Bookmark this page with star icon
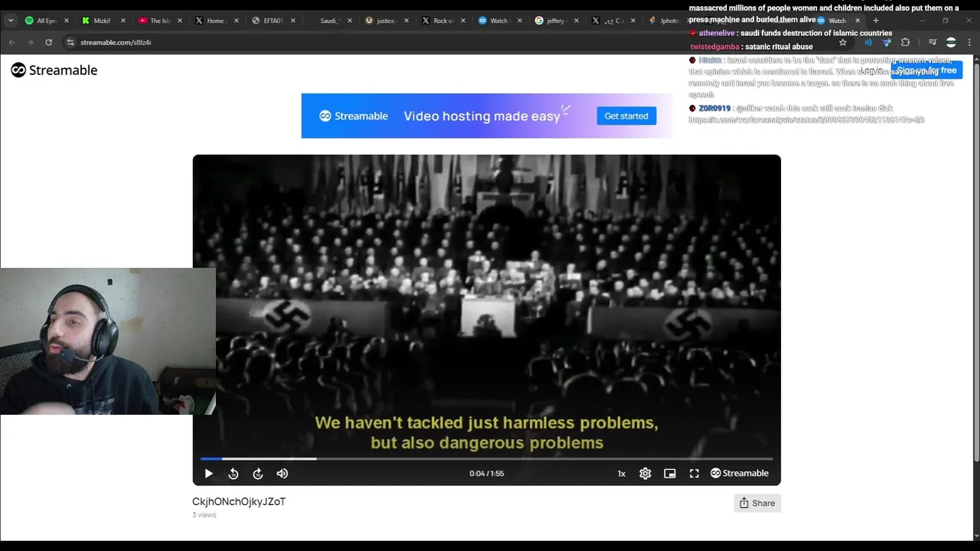The width and height of the screenshot is (980, 551). click(x=843, y=42)
